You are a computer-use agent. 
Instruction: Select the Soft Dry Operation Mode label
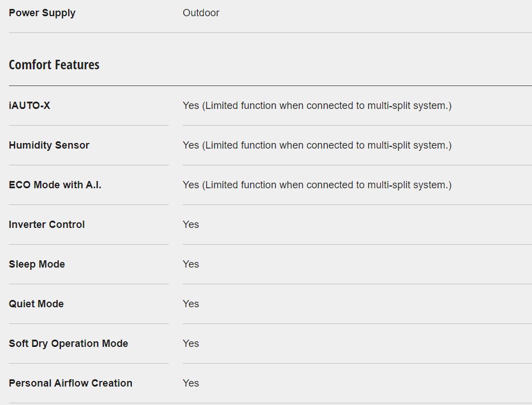69,344
